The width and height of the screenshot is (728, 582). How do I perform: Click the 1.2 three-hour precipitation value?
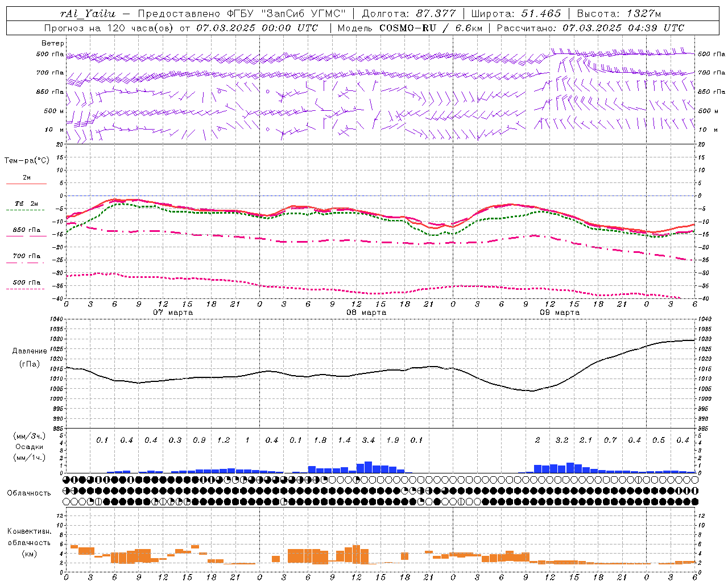(224, 440)
